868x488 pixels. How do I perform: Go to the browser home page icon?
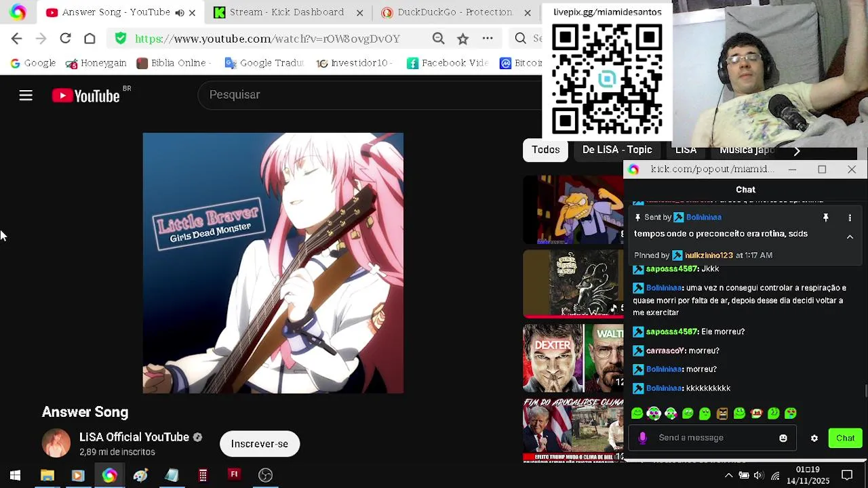90,39
